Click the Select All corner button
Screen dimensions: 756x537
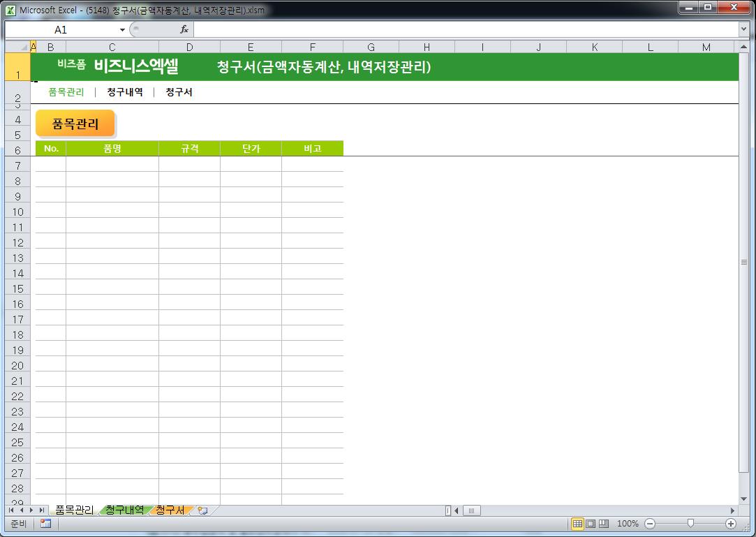[18, 47]
